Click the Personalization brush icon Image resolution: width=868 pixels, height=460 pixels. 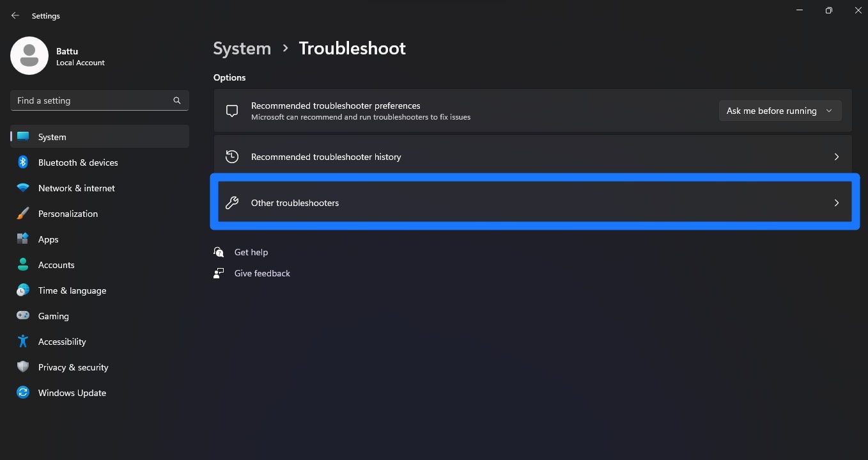pos(22,213)
